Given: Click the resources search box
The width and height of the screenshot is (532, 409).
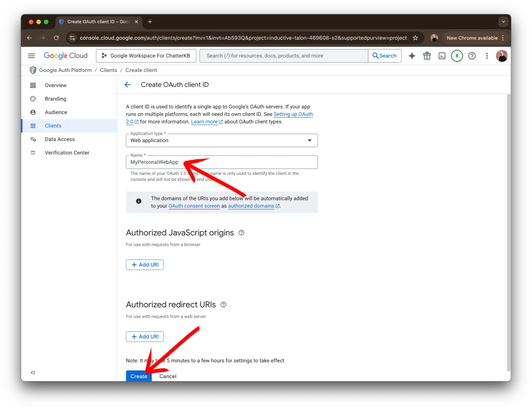Looking at the screenshot, I should [x=284, y=56].
